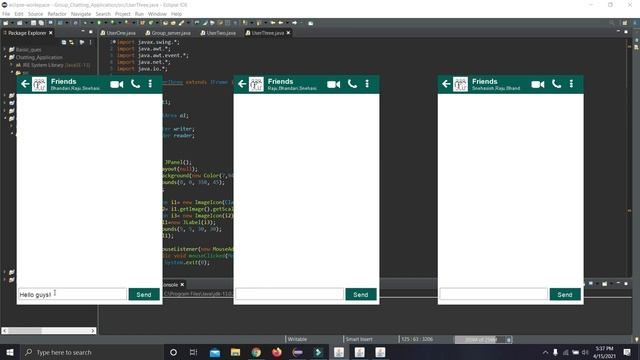This screenshot has height=360, width=640.
Task: Go back in the Bhandan,Raju,Snehasi chat window
Action: [x=25, y=84]
